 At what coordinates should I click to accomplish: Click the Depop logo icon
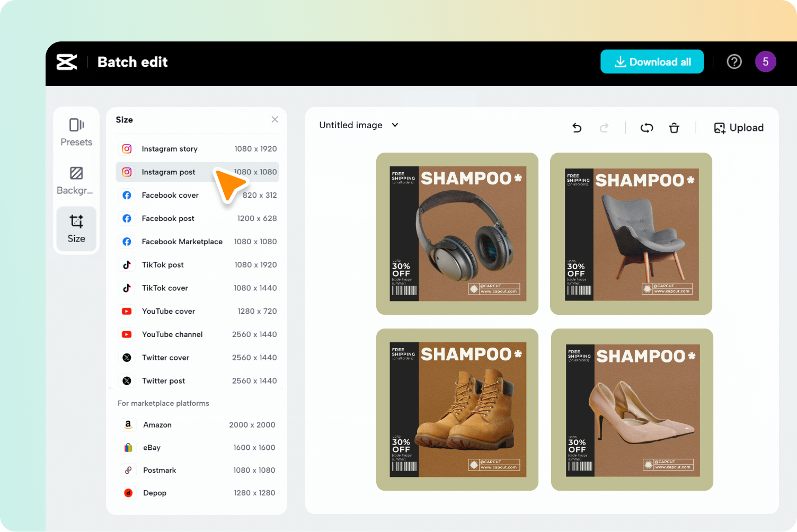click(x=128, y=493)
